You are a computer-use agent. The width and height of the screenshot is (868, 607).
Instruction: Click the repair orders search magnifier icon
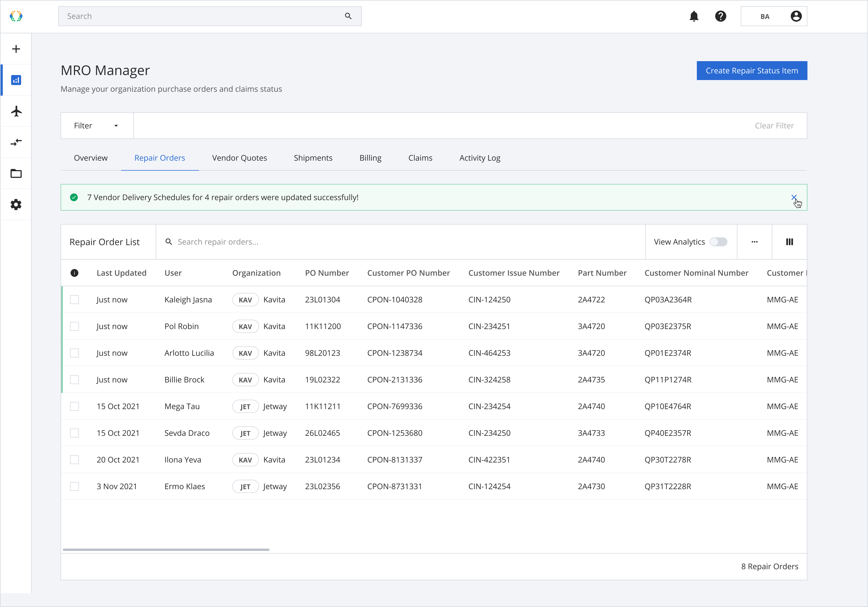point(169,242)
